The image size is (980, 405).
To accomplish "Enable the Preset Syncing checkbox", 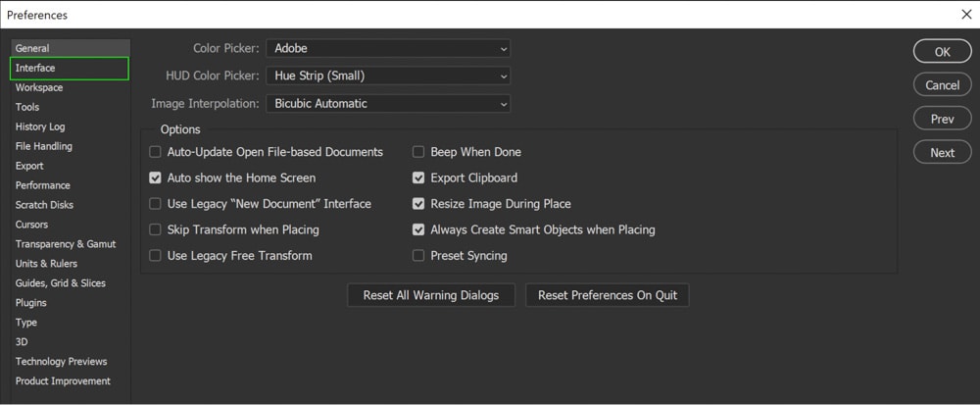I will 418,256.
